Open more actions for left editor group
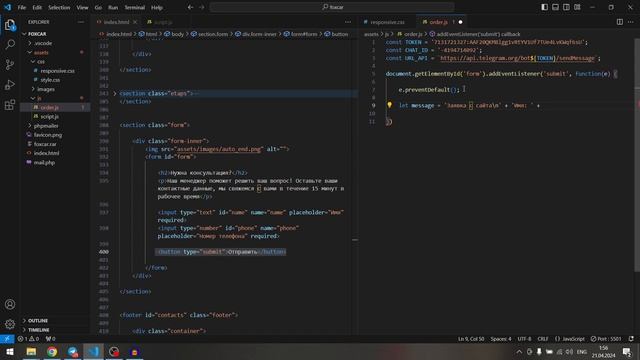Viewport: 640px width, 360px height. (x=348, y=22)
